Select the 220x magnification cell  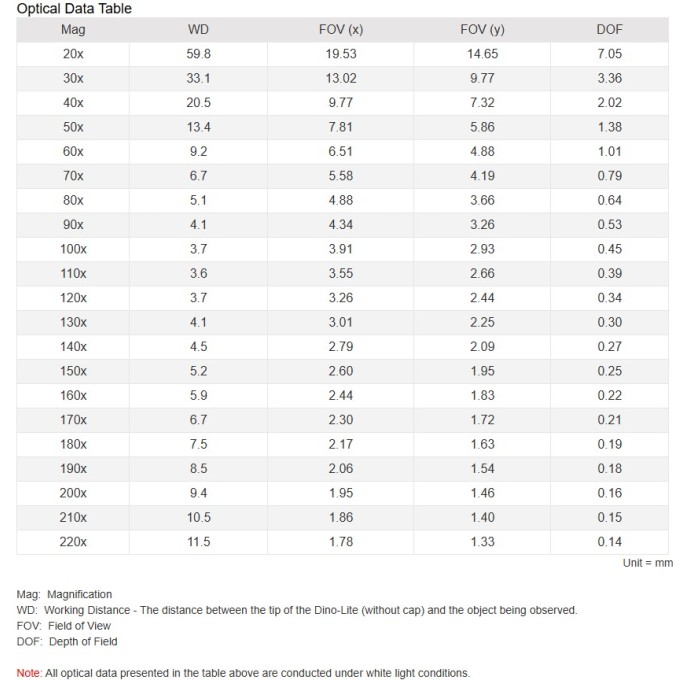[x=73, y=542]
